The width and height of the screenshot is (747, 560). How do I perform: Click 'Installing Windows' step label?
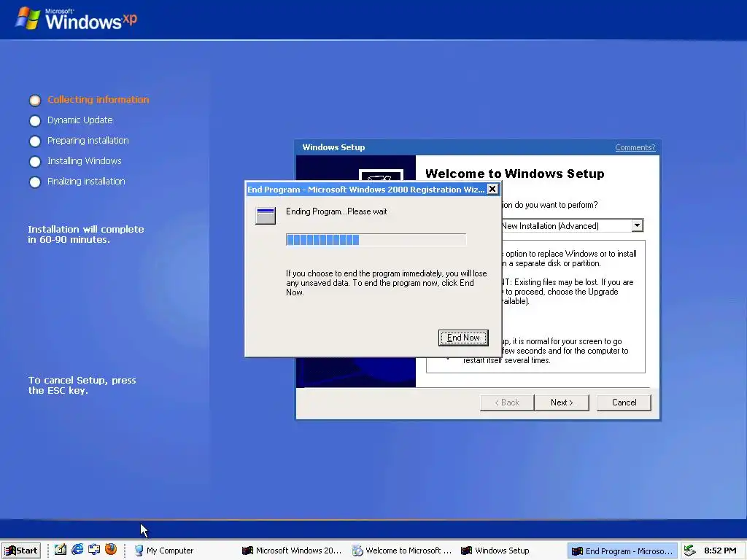85,161
